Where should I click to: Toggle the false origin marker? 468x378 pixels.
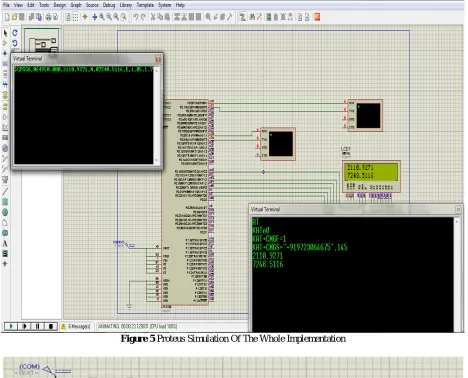coord(85,17)
